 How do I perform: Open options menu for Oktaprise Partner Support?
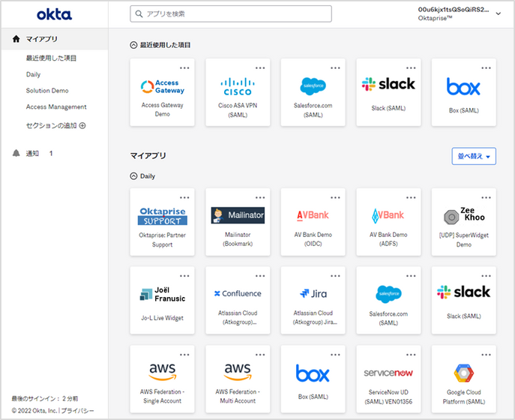tap(184, 197)
